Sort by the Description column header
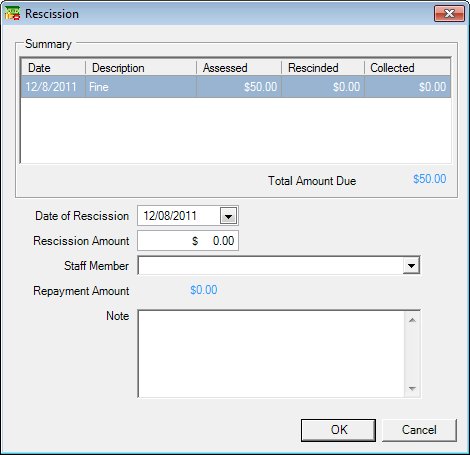 tap(141, 68)
